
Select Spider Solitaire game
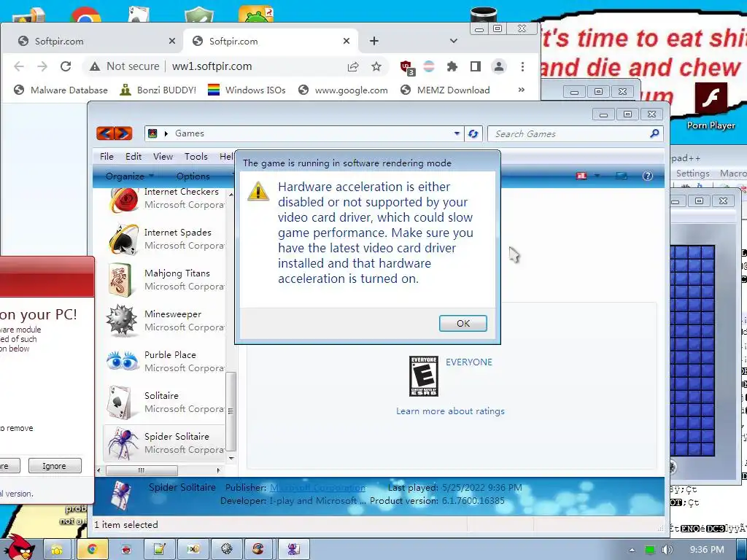164,443
